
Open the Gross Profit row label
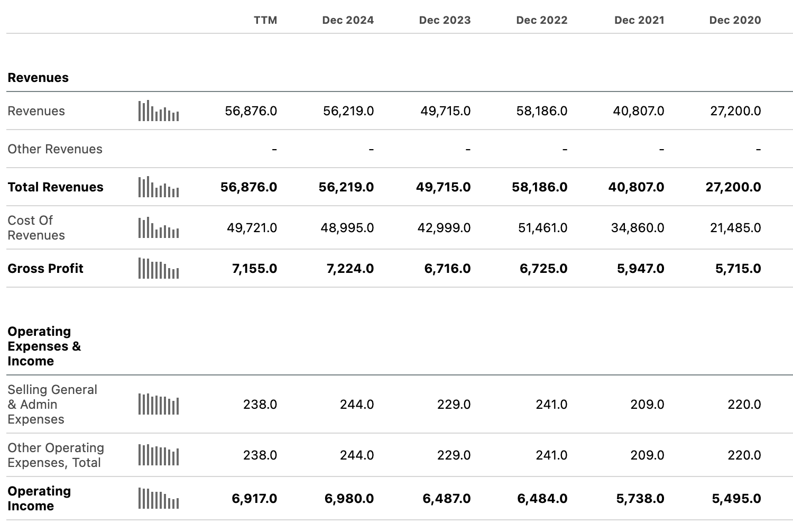[x=45, y=269]
